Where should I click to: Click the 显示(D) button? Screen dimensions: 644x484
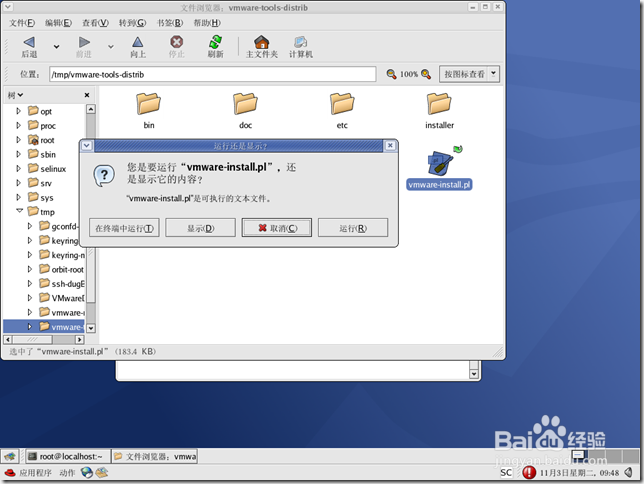[200, 228]
